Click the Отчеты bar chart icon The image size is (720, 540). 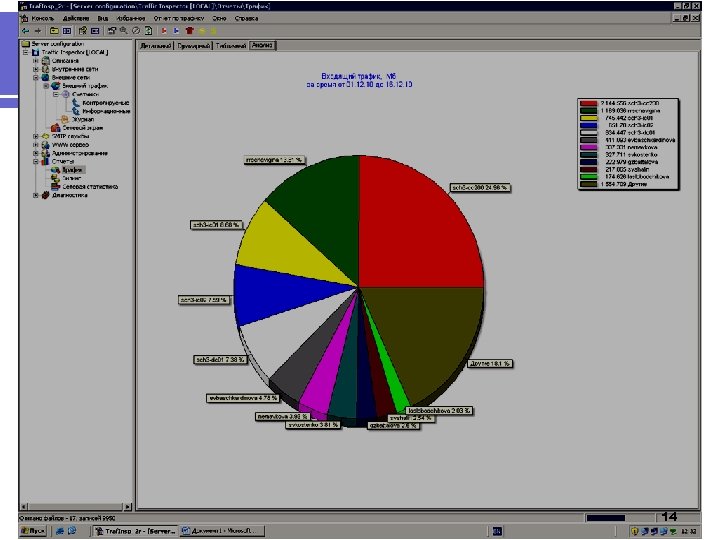pos(45,162)
